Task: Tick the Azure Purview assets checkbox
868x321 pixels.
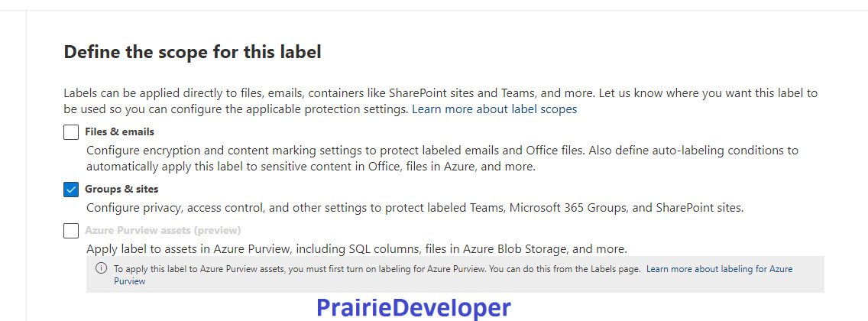Action: (x=71, y=230)
